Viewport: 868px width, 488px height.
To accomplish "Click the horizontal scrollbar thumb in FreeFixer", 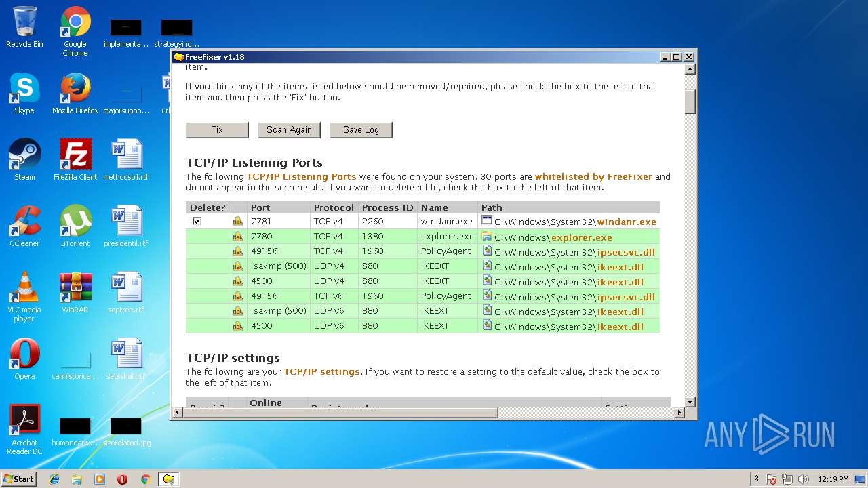I will (x=341, y=412).
